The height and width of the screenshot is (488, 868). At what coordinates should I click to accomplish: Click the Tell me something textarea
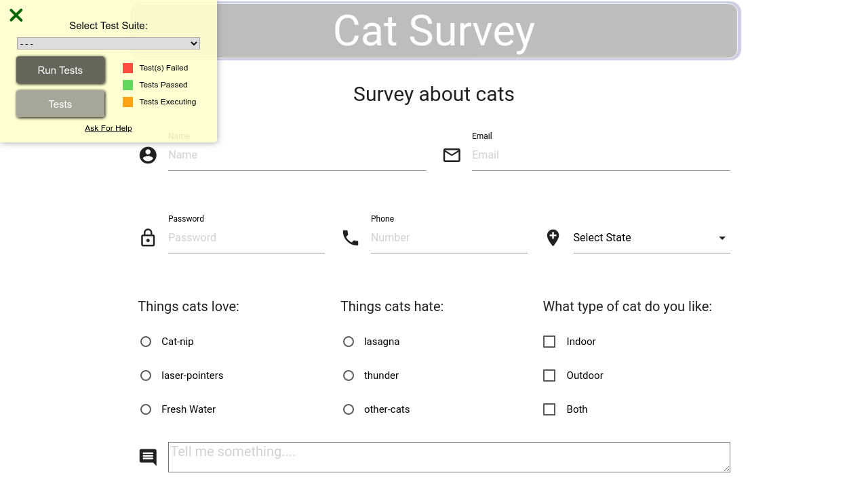coord(449,457)
